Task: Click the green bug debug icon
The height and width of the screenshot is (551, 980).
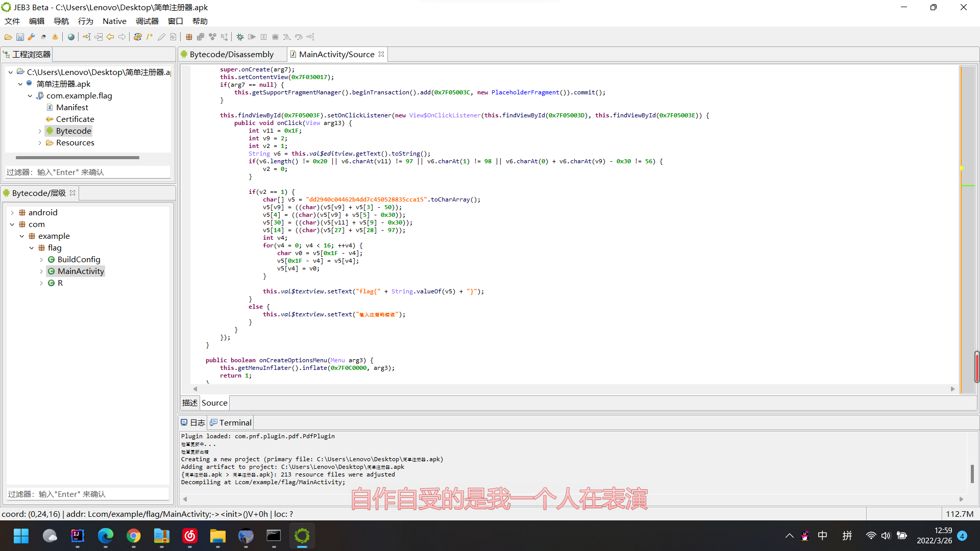Action: pos(240,37)
